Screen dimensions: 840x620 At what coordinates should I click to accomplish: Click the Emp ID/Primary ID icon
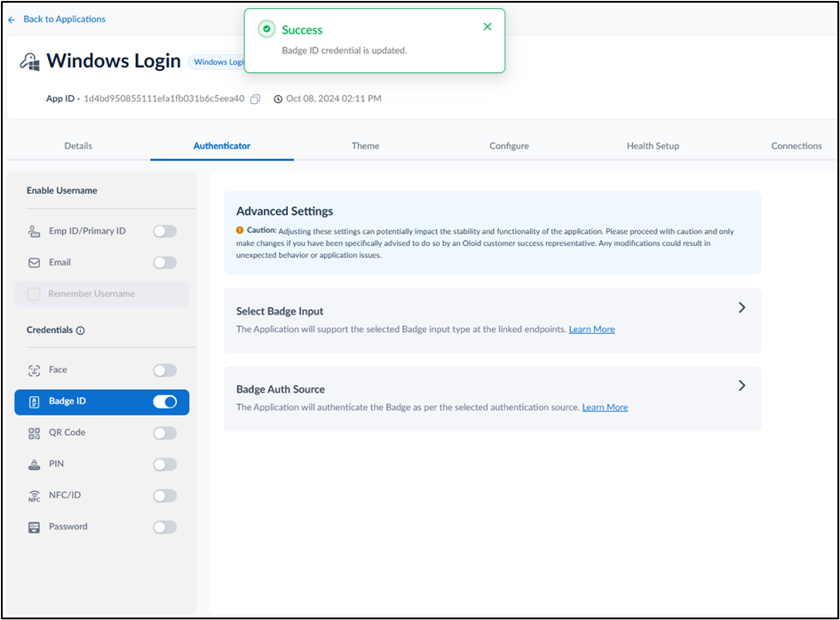click(x=34, y=232)
